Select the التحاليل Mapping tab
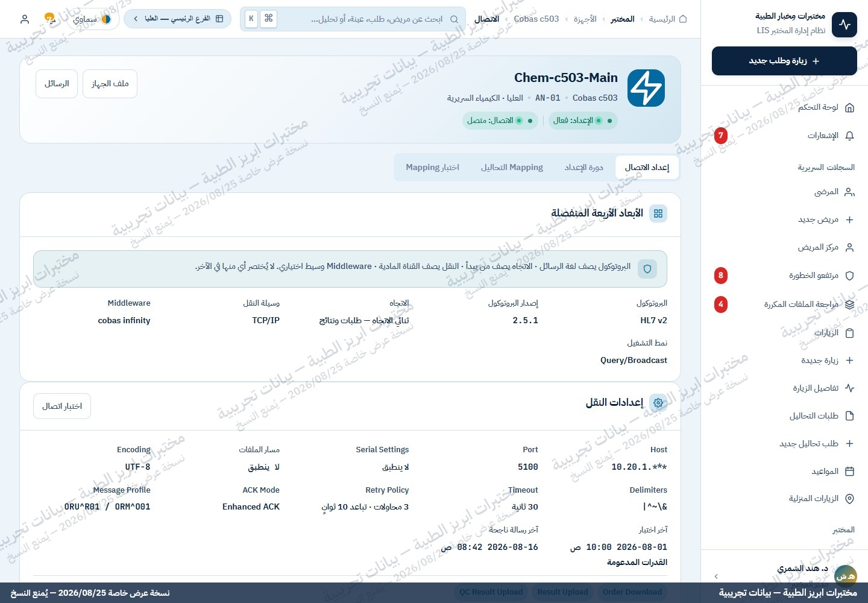Viewport: 868px width, 603px height. [x=512, y=168]
